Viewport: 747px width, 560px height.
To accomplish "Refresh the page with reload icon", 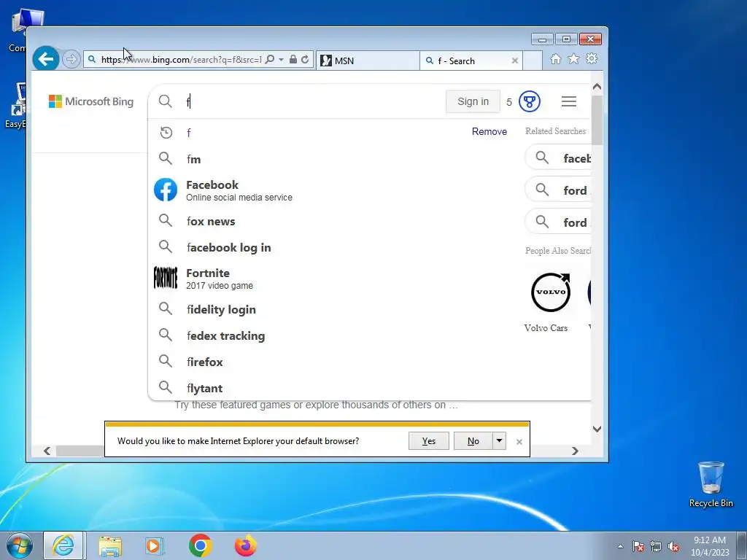I will tap(305, 60).
